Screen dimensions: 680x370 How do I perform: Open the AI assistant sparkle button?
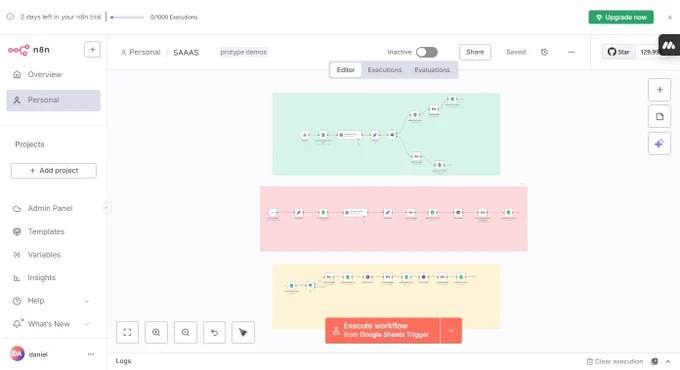(x=659, y=144)
